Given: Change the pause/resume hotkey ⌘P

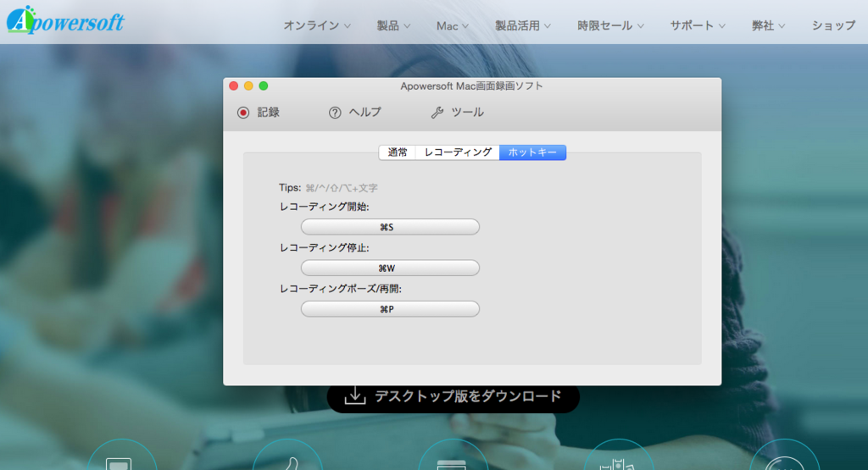Looking at the screenshot, I should click(x=390, y=309).
